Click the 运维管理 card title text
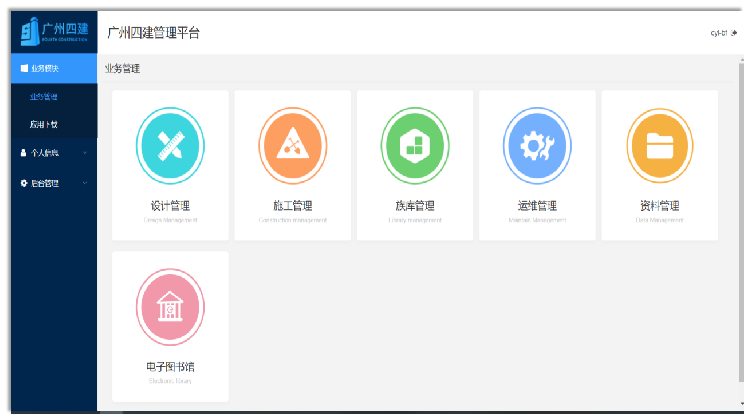This screenshot has width=750, height=420. [537, 206]
